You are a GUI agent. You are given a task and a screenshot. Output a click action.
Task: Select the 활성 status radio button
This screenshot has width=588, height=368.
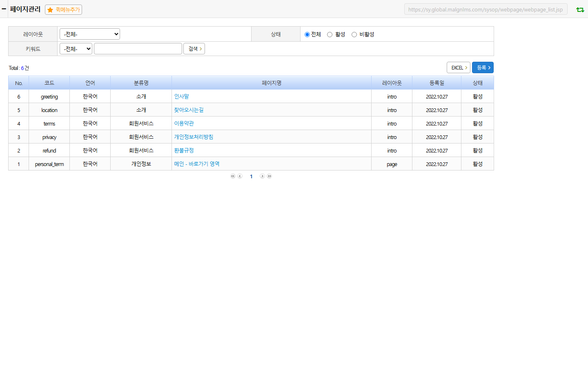click(330, 34)
